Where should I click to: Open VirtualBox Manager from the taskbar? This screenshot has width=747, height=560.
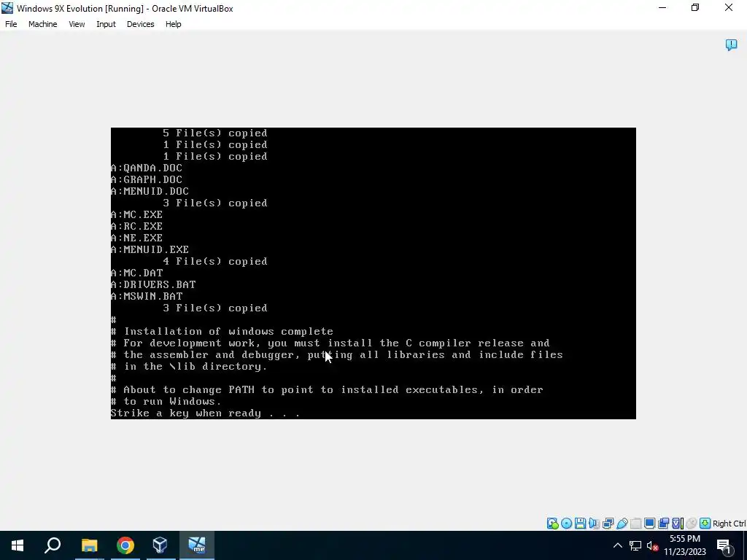[160, 545]
